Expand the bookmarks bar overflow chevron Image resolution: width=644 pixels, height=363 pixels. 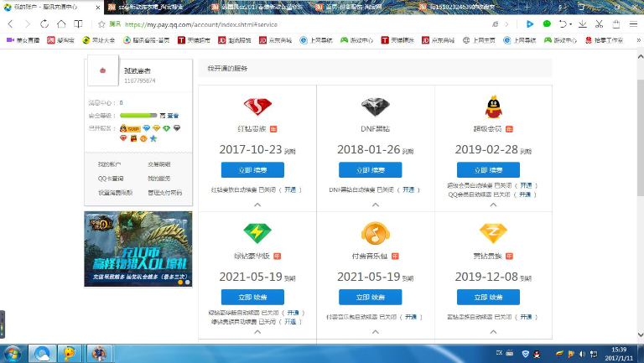(x=639, y=40)
